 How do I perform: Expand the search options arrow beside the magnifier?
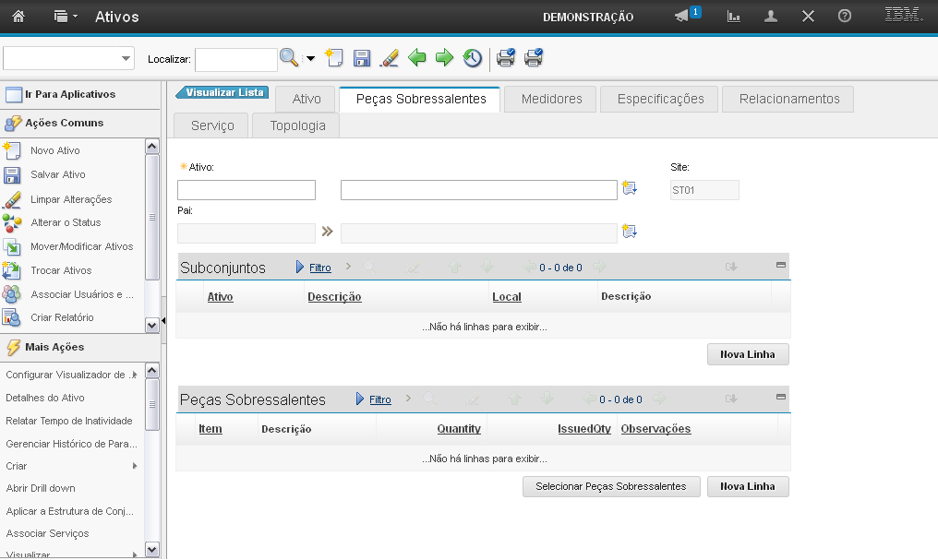point(310,59)
